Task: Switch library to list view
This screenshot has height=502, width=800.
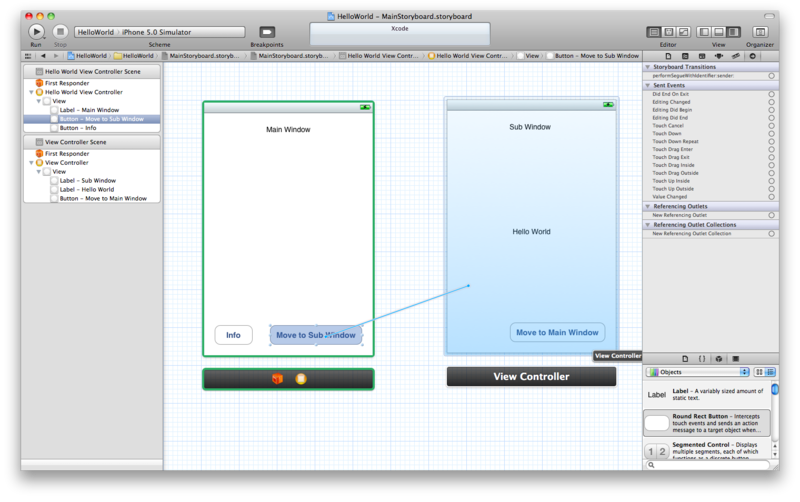Action: [770, 372]
